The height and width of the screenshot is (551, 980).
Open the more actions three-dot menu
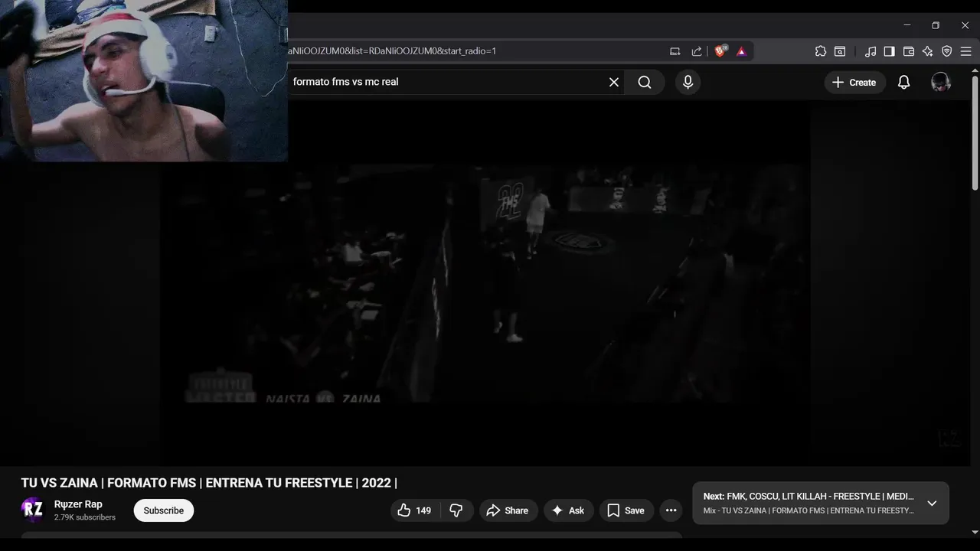671,510
